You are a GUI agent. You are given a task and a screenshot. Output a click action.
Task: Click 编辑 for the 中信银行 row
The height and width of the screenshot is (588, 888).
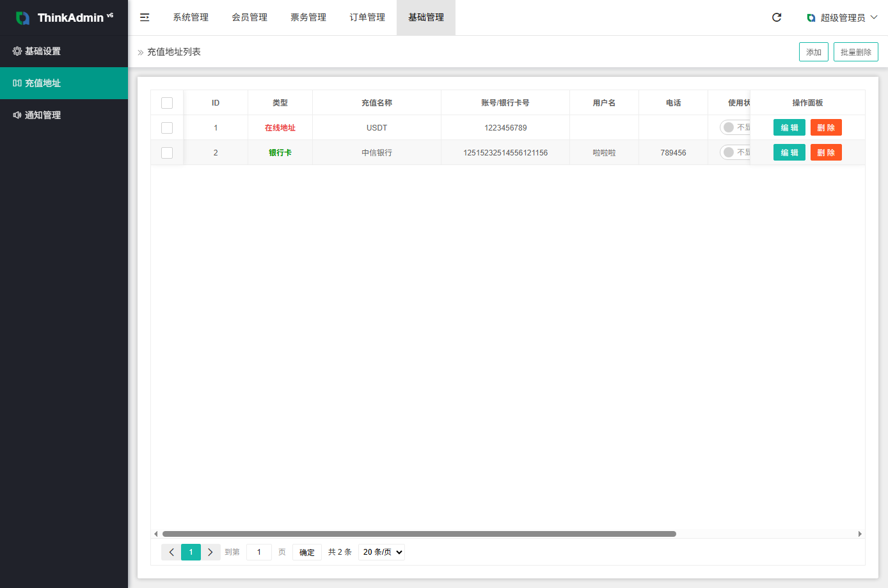point(789,152)
